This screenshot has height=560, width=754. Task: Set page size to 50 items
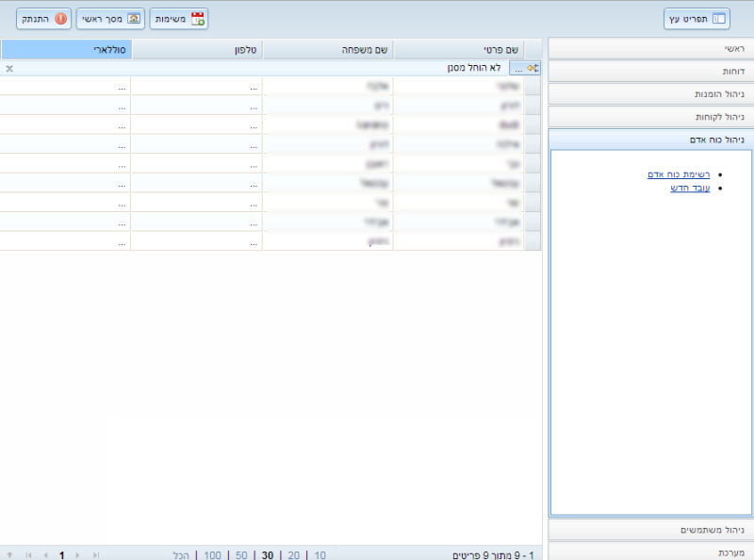click(x=241, y=555)
